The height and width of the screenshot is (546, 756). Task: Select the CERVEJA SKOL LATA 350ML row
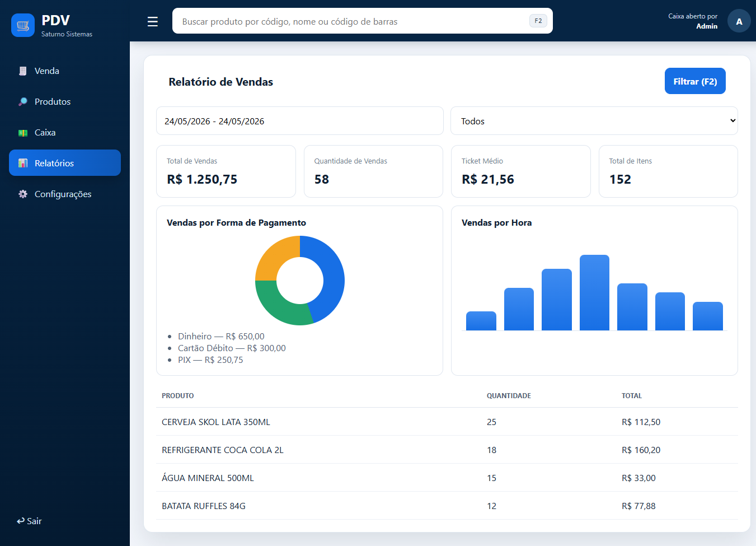coord(447,422)
